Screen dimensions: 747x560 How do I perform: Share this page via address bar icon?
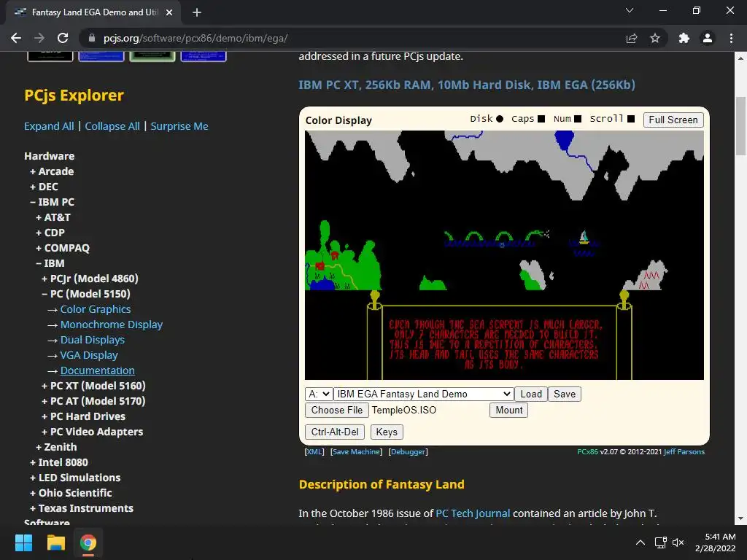(632, 38)
